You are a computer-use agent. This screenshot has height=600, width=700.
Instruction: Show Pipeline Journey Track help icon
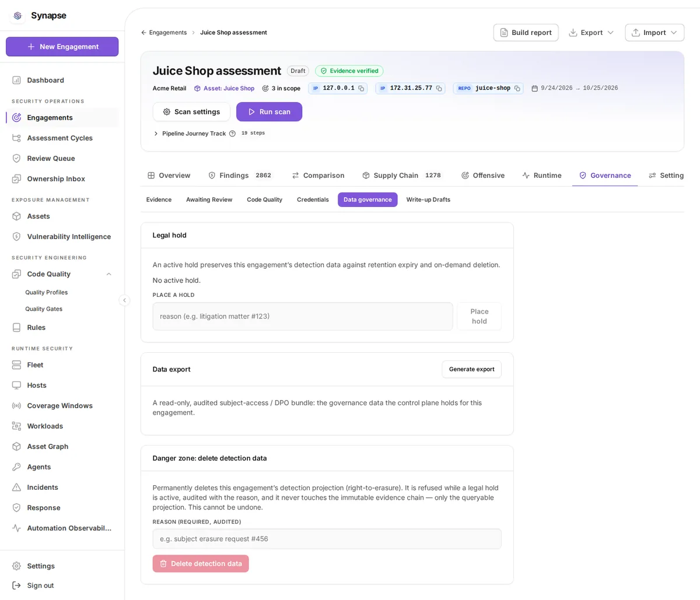tap(232, 134)
